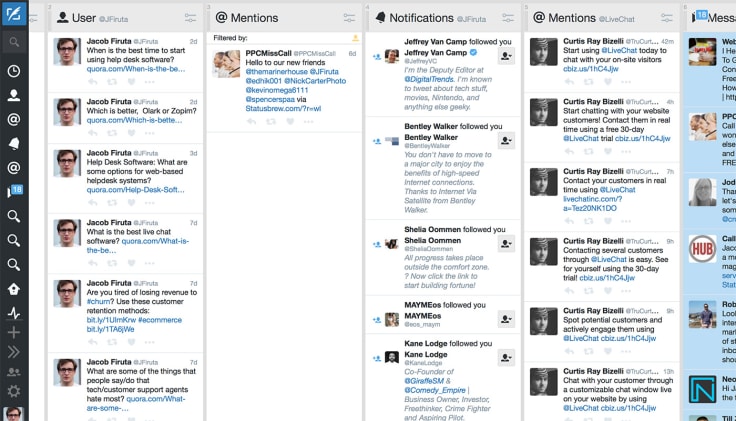Image resolution: width=736 pixels, height=421 pixels.
Task: Open more actions on 'tired of losing revenue' tweet
Action: 150,342
